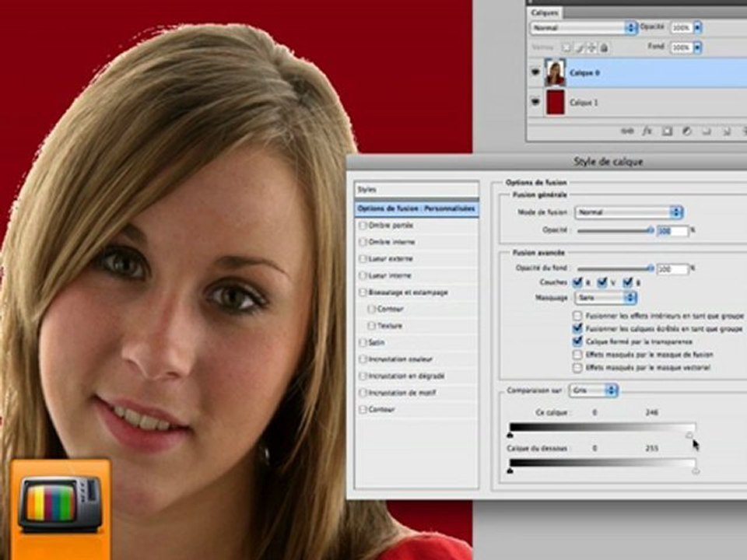This screenshot has width=747, height=560.
Task: Click the Fond value field in Calques panel
Action: (x=682, y=47)
